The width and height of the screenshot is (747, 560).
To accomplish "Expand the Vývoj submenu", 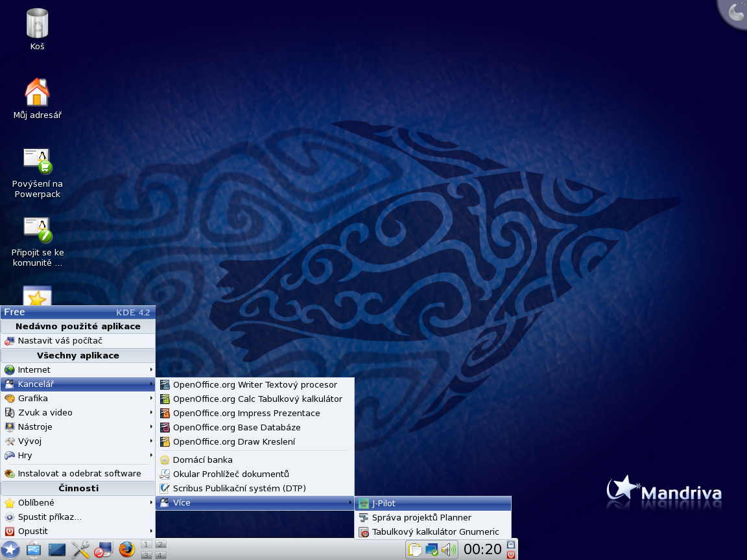I will (x=78, y=441).
